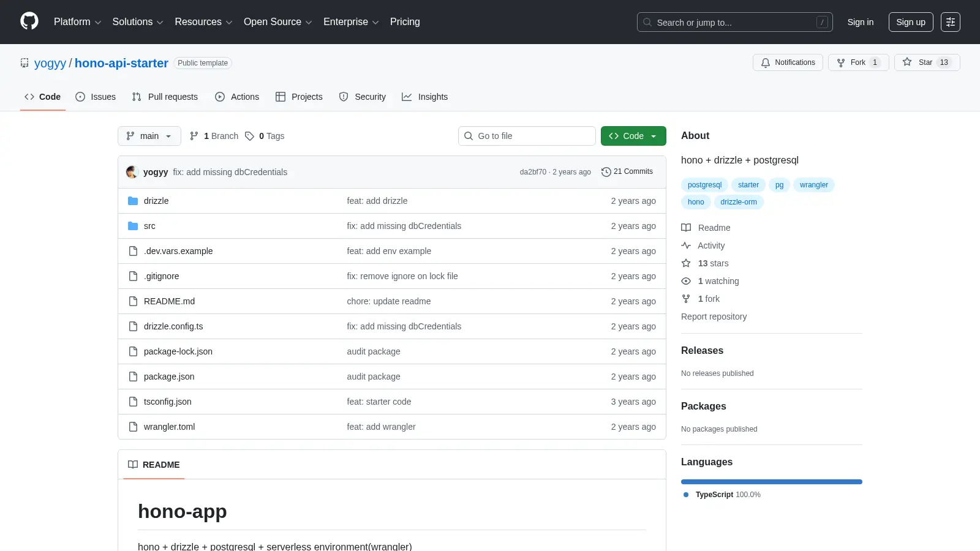The width and height of the screenshot is (980, 551).
Task: Click the book icon in README header
Action: point(133,465)
